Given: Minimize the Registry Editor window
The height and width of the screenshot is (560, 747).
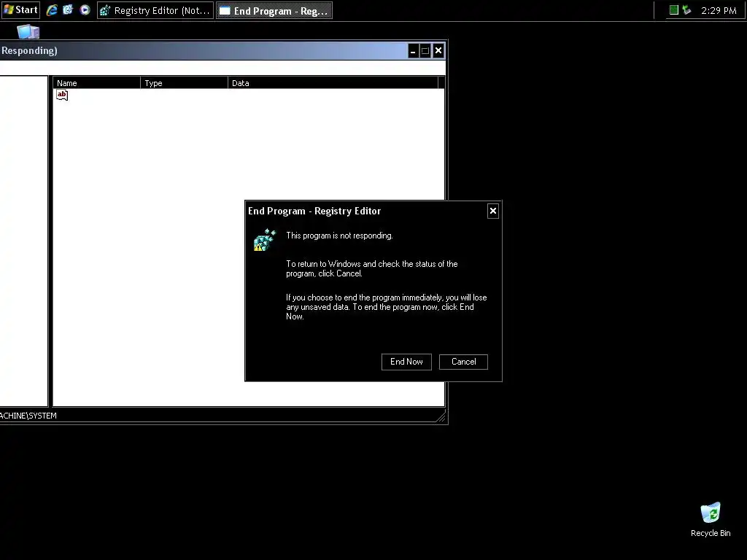Looking at the screenshot, I should 413,51.
